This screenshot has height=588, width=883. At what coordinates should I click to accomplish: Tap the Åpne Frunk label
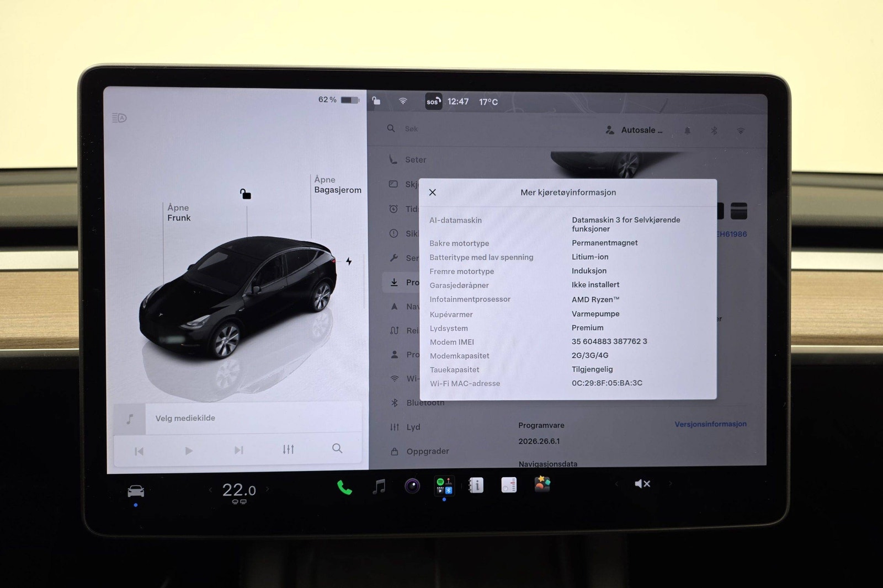pyautogui.click(x=179, y=213)
